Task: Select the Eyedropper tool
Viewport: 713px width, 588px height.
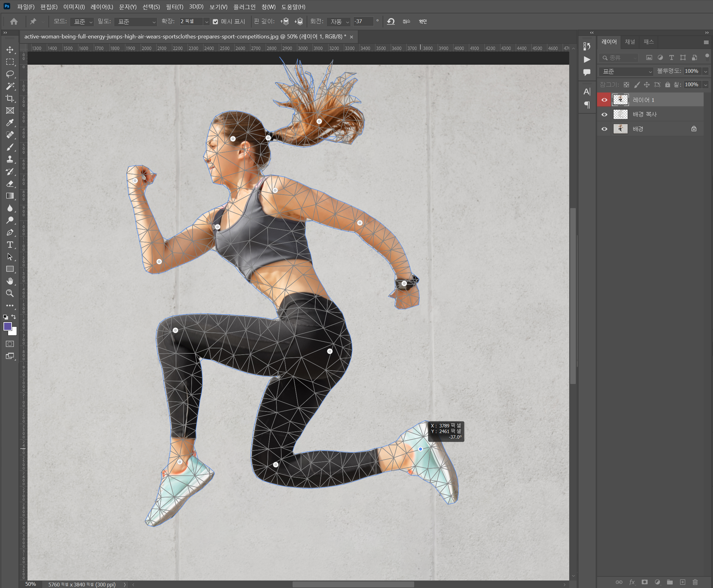Action: coord(10,122)
